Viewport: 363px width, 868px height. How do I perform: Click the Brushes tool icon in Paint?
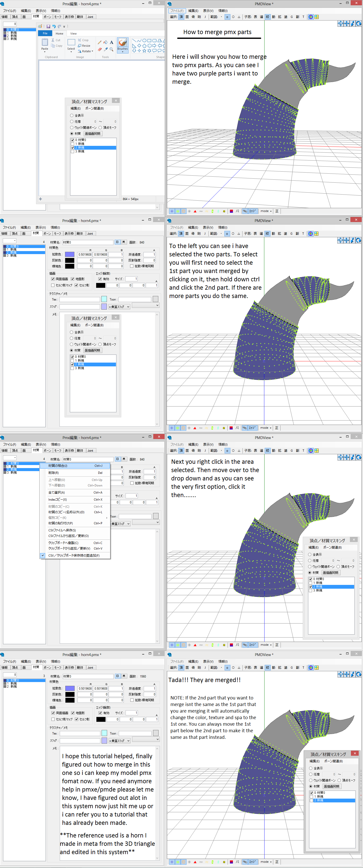(x=123, y=42)
